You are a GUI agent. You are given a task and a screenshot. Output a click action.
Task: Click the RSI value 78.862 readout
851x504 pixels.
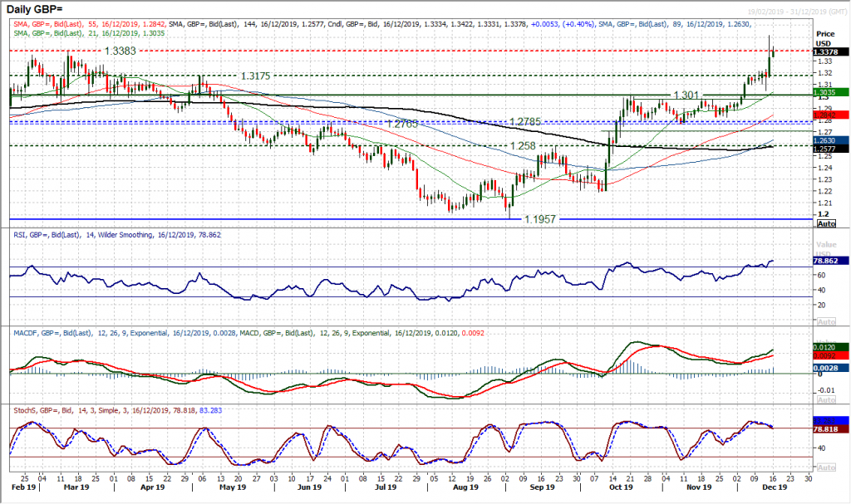pyautogui.click(x=829, y=260)
